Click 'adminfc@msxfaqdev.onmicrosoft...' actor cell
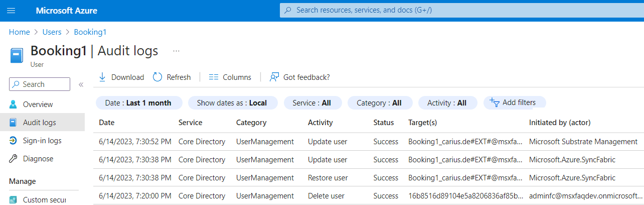The width and height of the screenshot is (644, 205). [586, 195]
